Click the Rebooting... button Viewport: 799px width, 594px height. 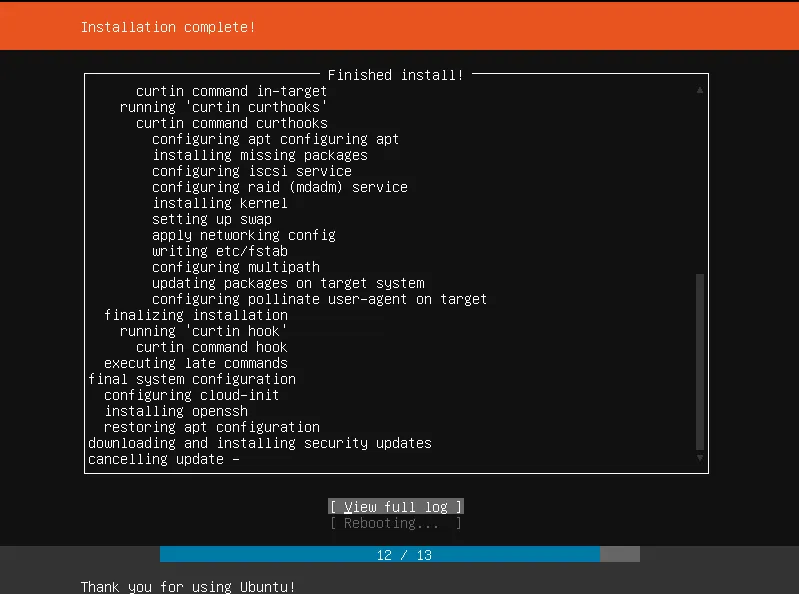pyautogui.click(x=396, y=523)
